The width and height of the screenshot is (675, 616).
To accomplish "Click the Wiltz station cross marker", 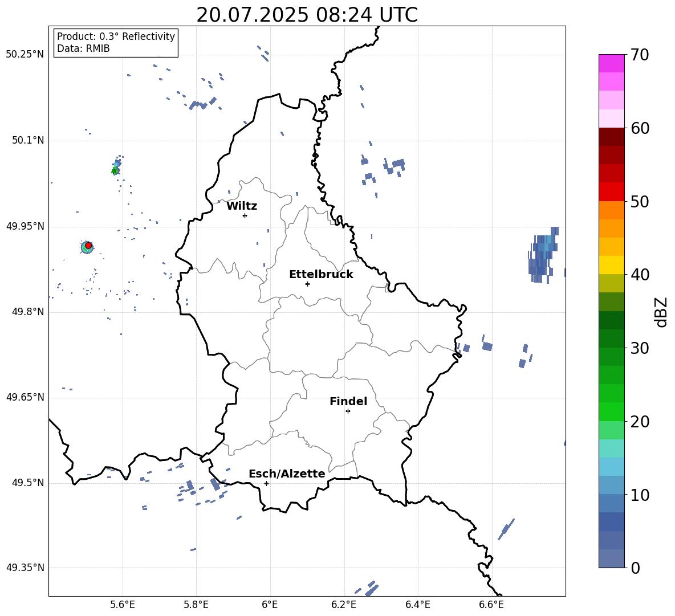I will pyautogui.click(x=245, y=215).
